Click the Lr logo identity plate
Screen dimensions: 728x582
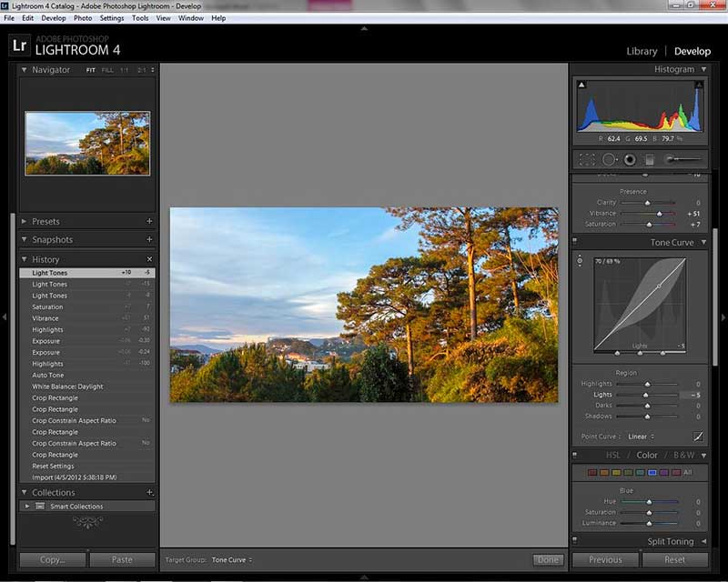coord(19,45)
